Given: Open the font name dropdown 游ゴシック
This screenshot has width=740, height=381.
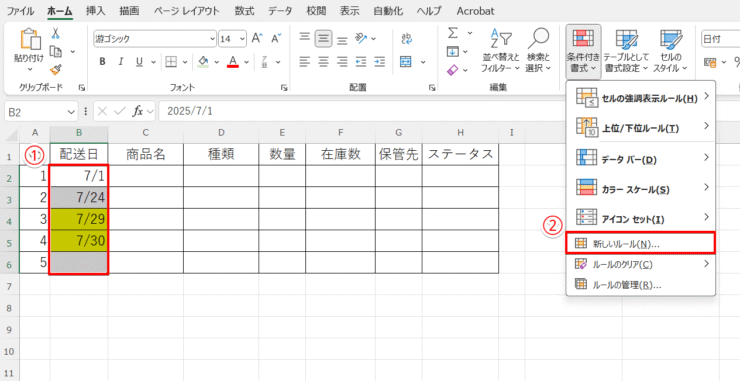Looking at the screenshot, I should point(212,39).
